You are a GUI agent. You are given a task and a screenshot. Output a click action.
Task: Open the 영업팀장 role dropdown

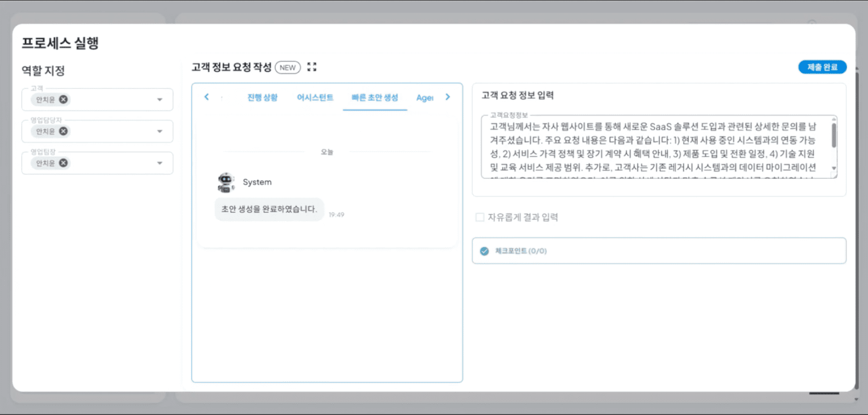[160, 163]
